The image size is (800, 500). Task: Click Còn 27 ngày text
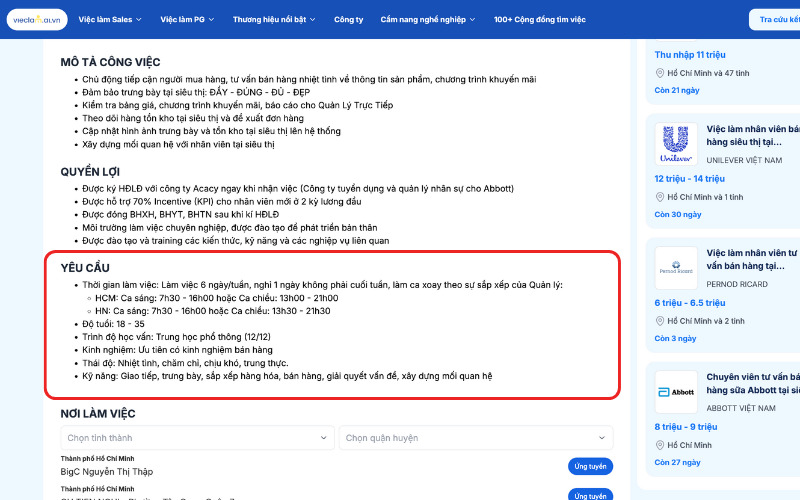[678, 462]
